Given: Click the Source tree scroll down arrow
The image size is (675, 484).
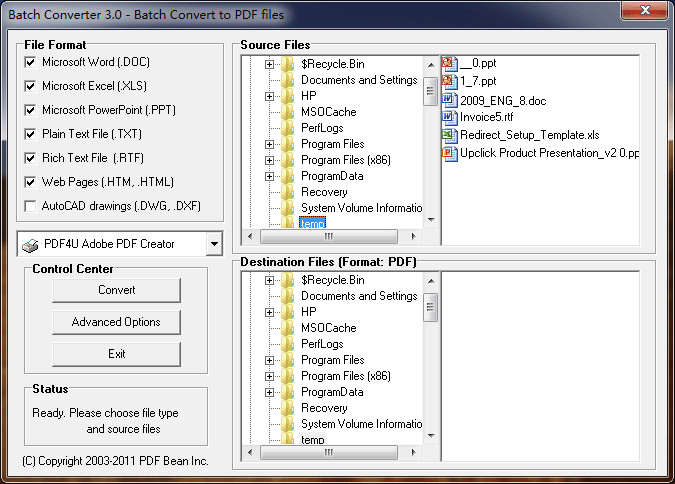Looking at the screenshot, I should pos(431,220).
